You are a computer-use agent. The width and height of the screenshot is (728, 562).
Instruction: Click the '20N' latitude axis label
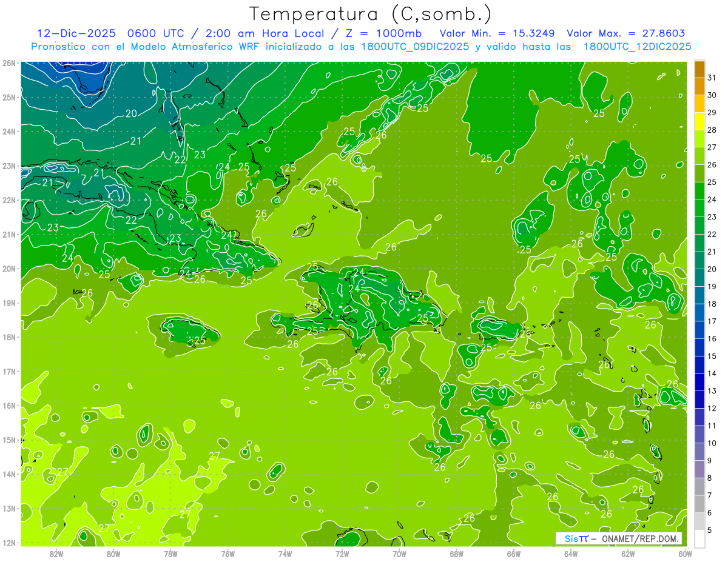[x=9, y=269]
